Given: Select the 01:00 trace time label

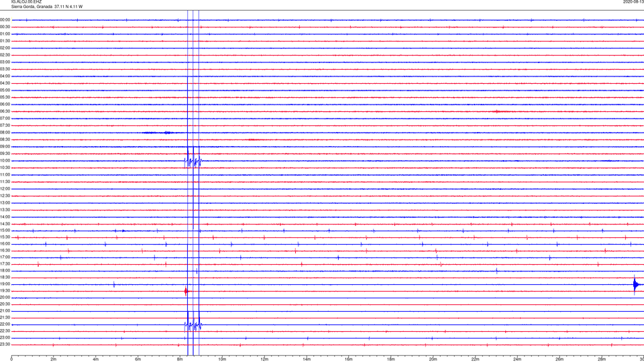Looking at the screenshot, I should click(x=5, y=34).
